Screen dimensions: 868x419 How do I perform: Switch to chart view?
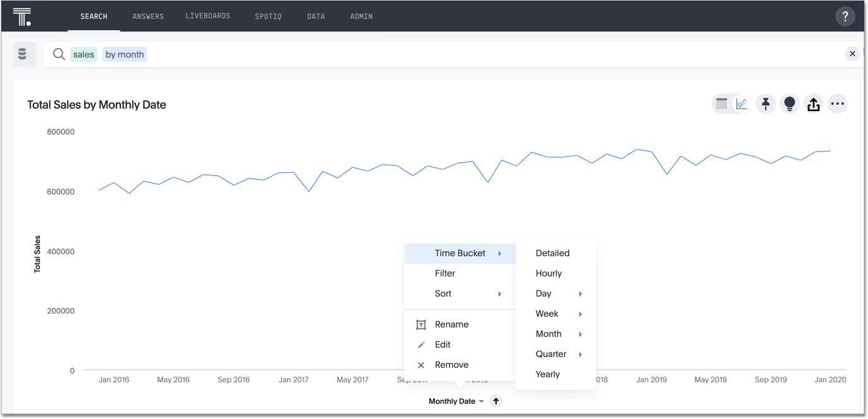point(741,104)
